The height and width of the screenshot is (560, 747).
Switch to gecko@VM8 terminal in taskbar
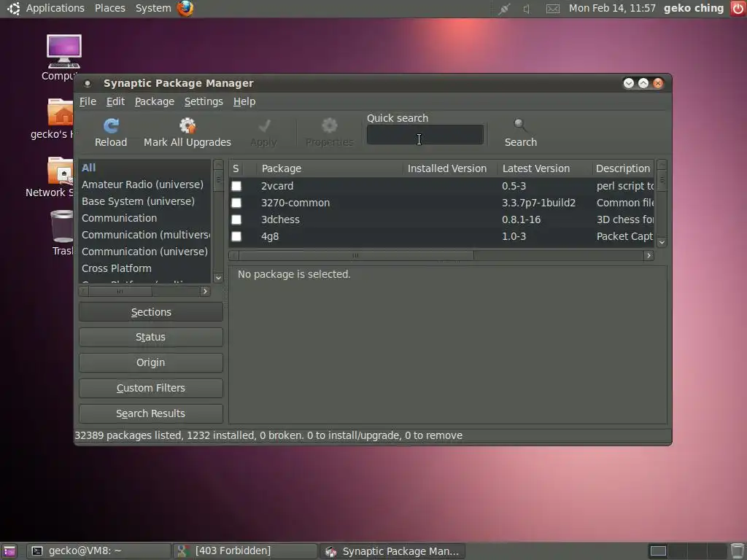pos(98,551)
